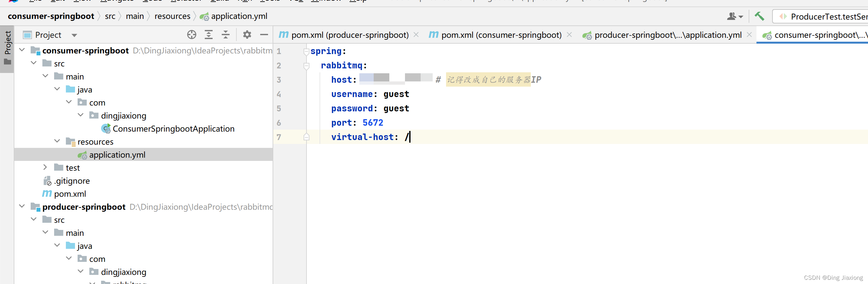Click the 'spring:' key on line 1
The height and width of the screenshot is (284, 868).
tap(328, 51)
